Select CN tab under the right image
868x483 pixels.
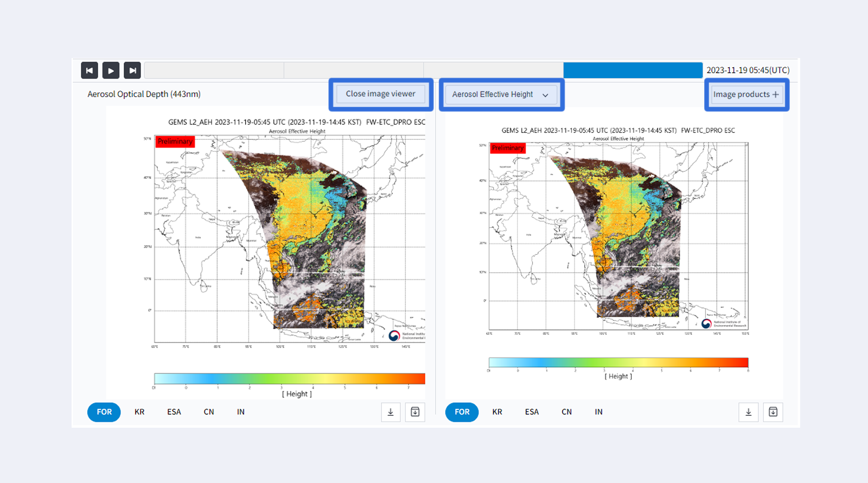click(x=567, y=412)
